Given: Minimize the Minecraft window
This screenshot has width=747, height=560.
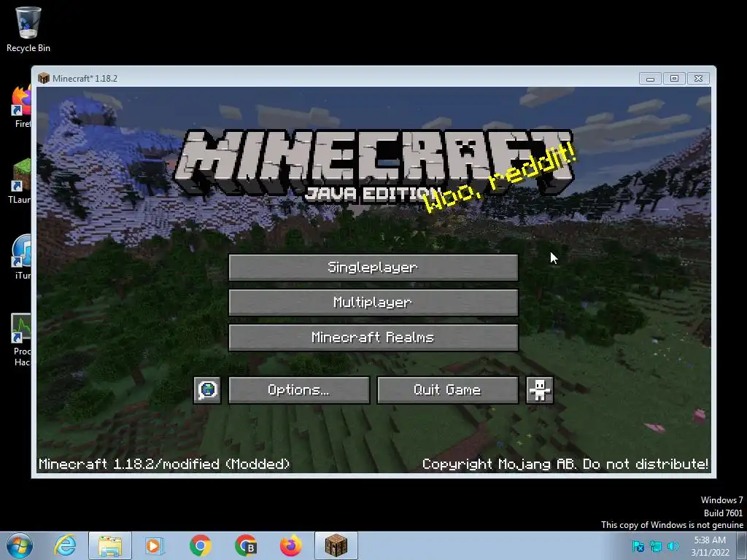Looking at the screenshot, I should 650,79.
